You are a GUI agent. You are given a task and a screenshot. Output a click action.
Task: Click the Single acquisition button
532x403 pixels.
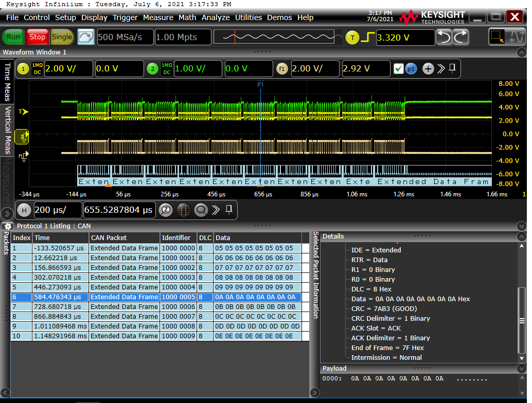tap(62, 37)
